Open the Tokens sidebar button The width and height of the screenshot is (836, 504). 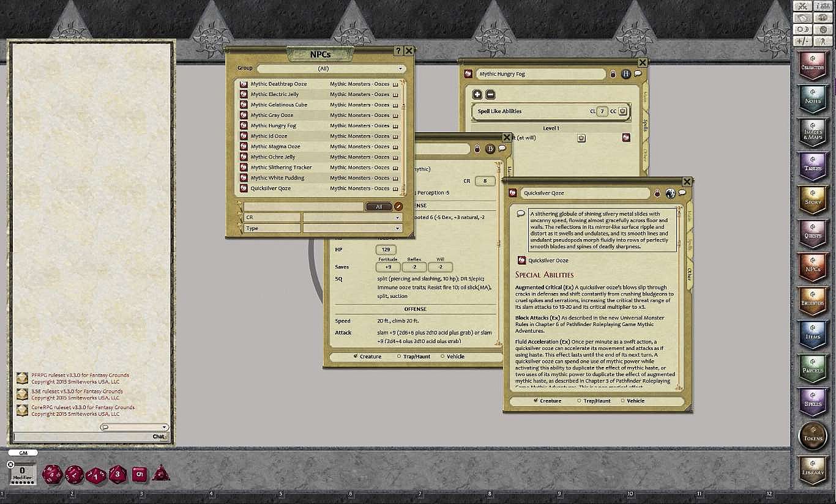click(812, 435)
